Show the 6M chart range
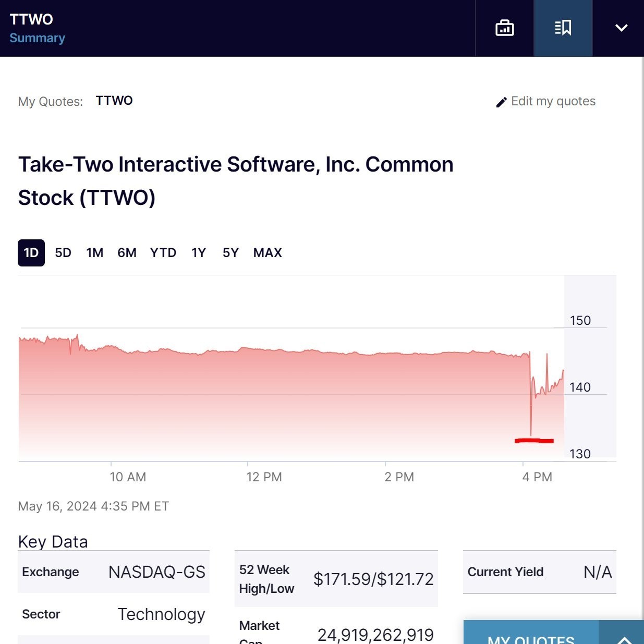Screen dimensions: 644x644 (127, 253)
